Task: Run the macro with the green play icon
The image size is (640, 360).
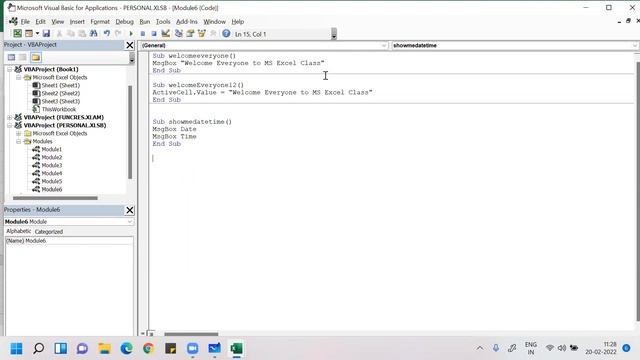Action: point(131,34)
